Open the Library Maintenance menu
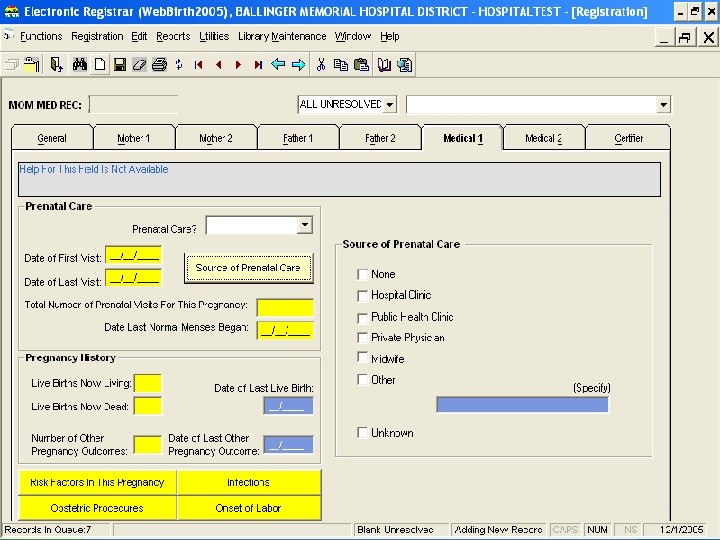 point(281,36)
